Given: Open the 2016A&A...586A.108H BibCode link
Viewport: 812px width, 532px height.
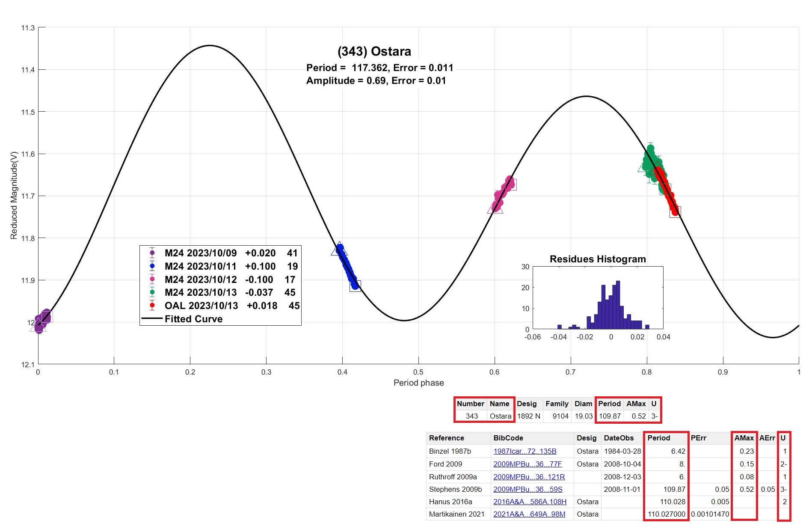Looking at the screenshot, I should point(530,502).
